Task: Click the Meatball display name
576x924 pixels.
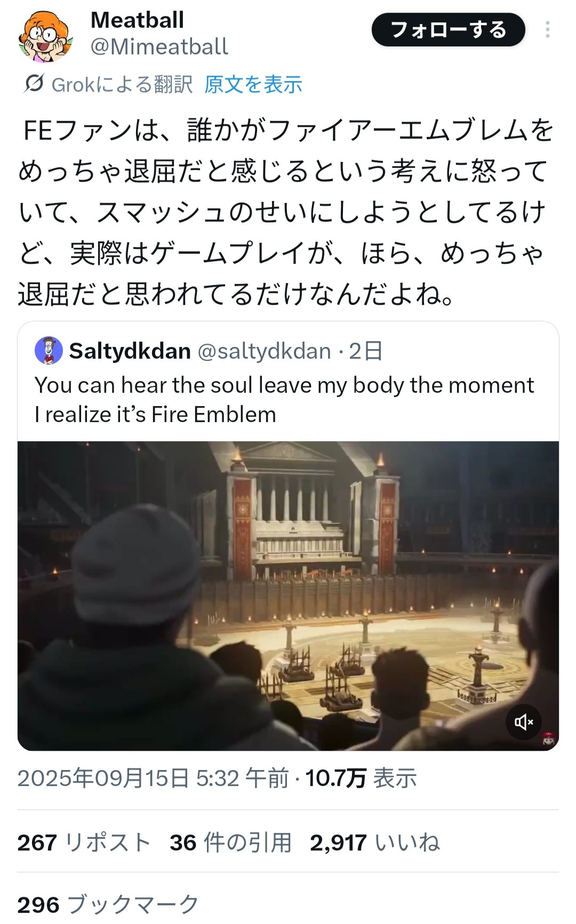Action: [x=138, y=20]
